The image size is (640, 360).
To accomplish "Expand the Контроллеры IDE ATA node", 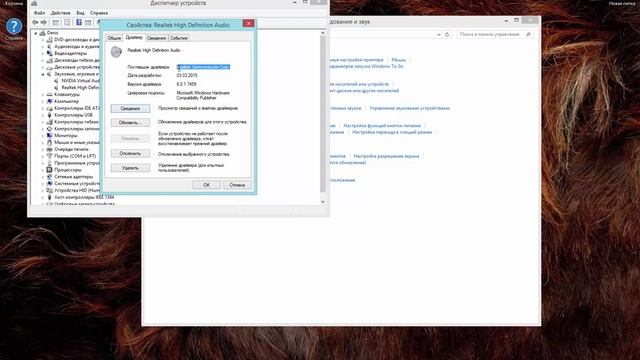I will click(x=42, y=108).
